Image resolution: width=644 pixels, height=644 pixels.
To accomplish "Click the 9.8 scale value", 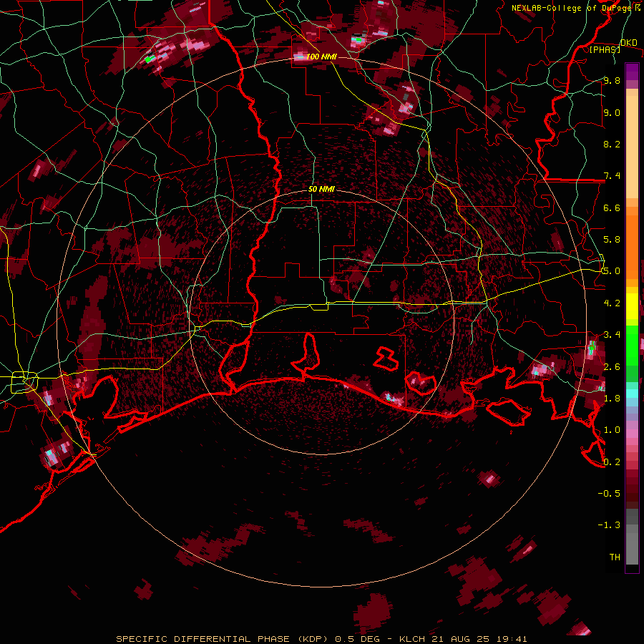I will pos(612,80).
